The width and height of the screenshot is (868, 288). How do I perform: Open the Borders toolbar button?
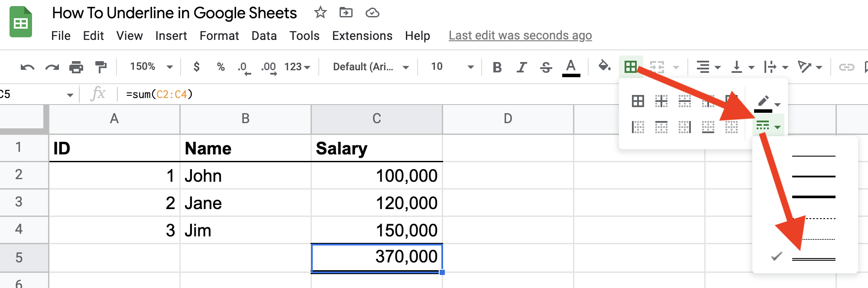click(x=631, y=67)
